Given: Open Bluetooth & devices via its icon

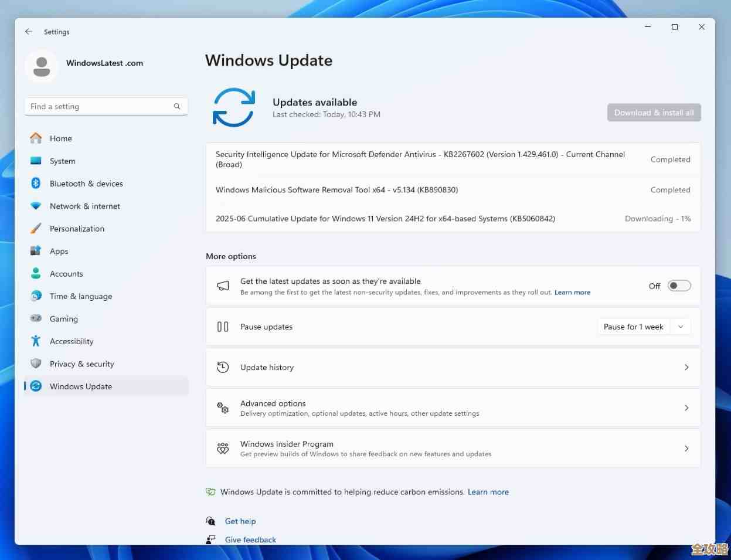Looking at the screenshot, I should pyautogui.click(x=36, y=184).
